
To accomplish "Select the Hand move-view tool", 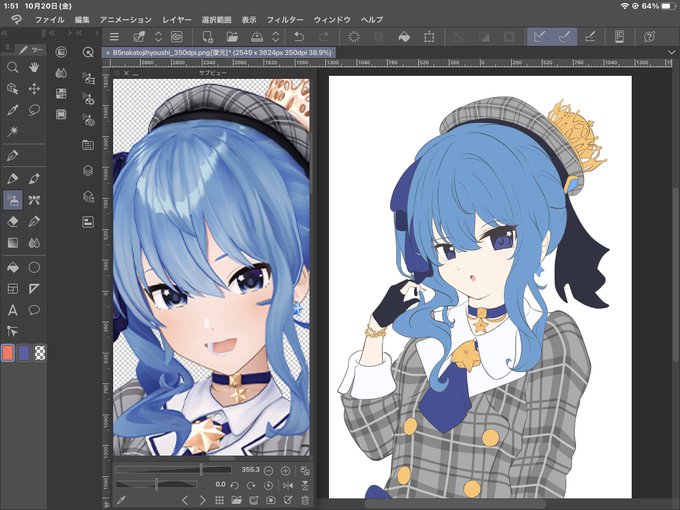I will (34, 67).
